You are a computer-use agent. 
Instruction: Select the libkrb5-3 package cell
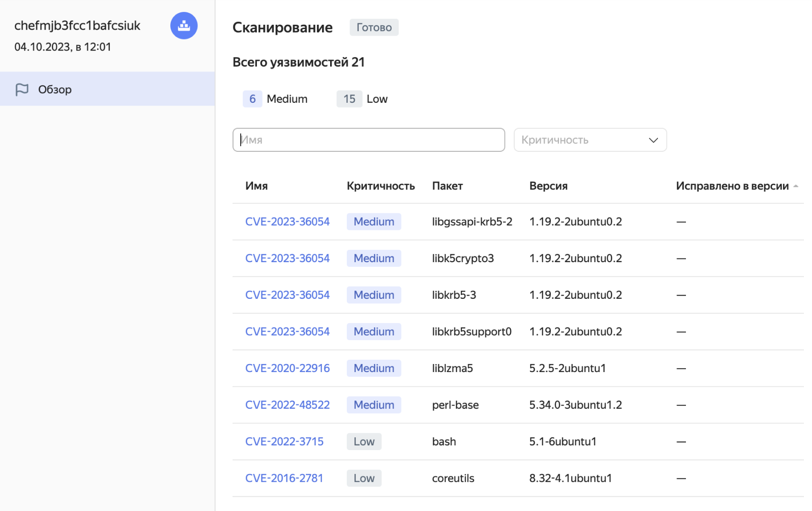(x=454, y=295)
